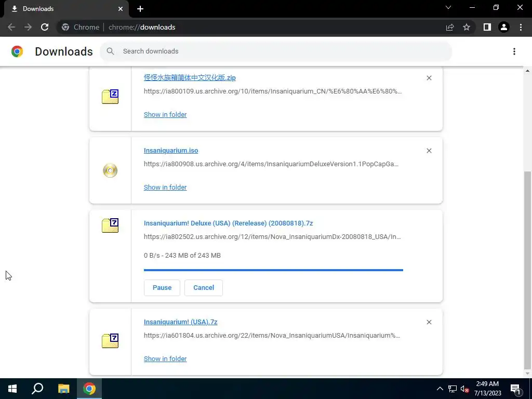Screen dimensions: 532x399
Task: Remove Insaniquarium! (USA).7z from list
Action: pos(429,322)
